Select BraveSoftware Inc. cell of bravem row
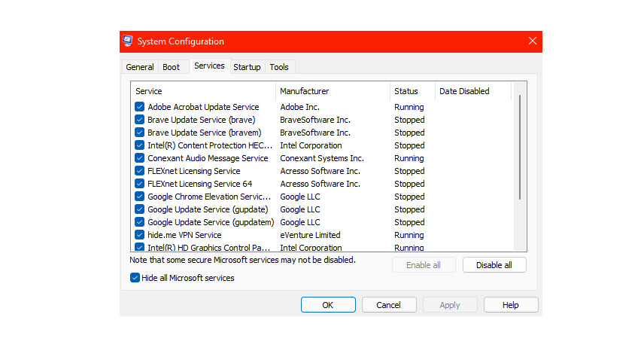The width and height of the screenshot is (644, 363). pos(315,133)
